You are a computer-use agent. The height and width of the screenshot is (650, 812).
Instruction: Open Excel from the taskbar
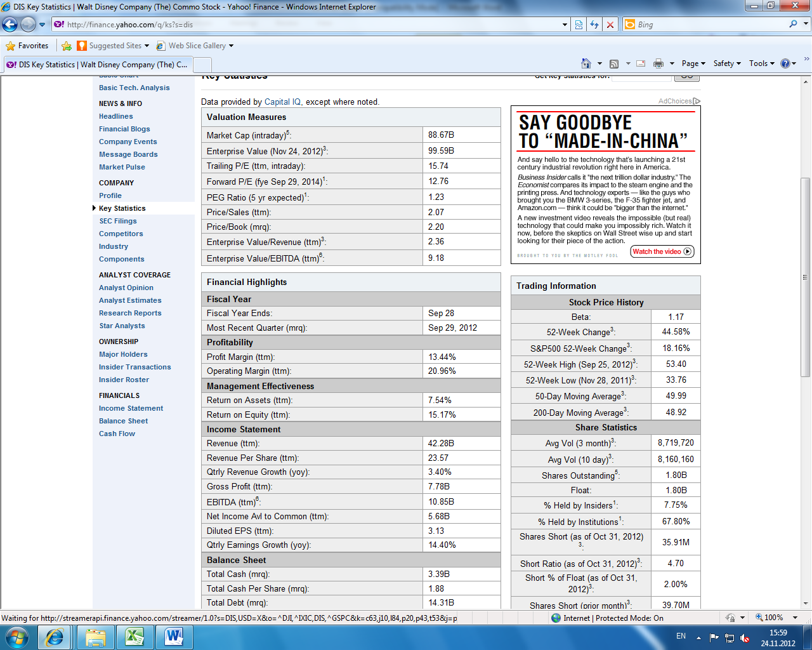point(134,637)
